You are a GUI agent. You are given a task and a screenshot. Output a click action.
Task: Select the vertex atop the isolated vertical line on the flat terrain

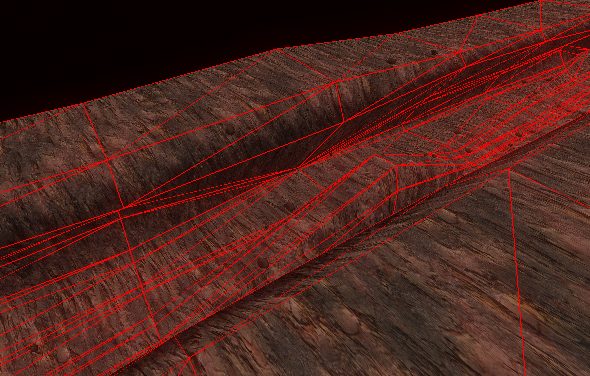coord(509,170)
